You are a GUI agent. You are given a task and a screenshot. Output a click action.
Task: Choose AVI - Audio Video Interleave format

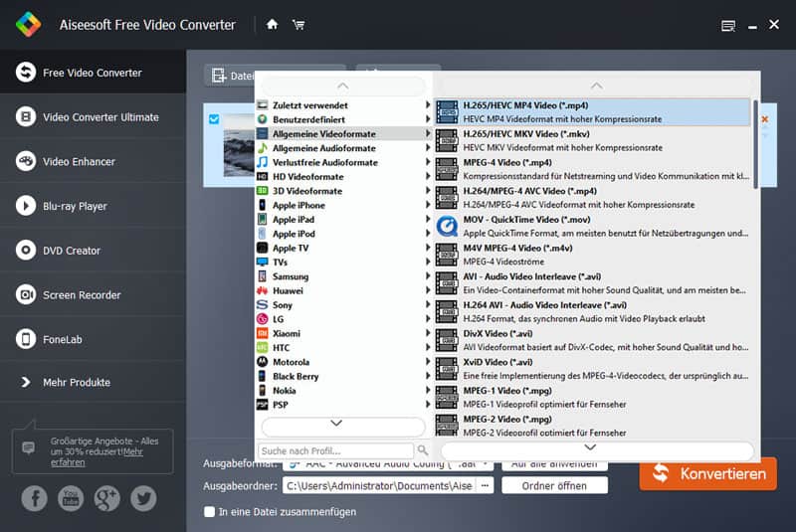pyautogui.click(x=592, y=283)
